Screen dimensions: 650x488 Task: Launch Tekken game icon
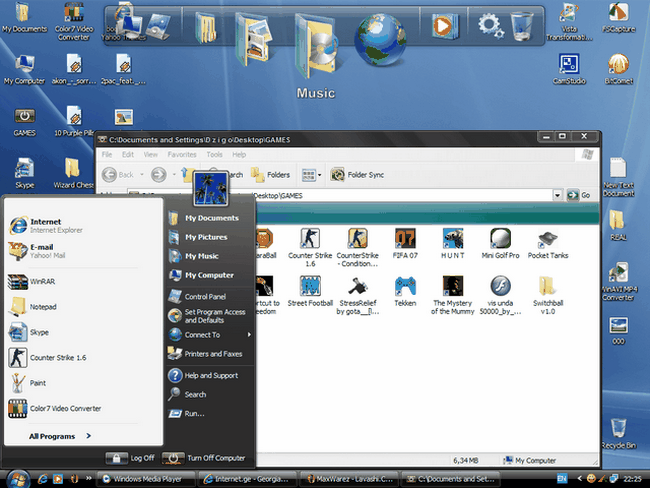coord(405,291)
